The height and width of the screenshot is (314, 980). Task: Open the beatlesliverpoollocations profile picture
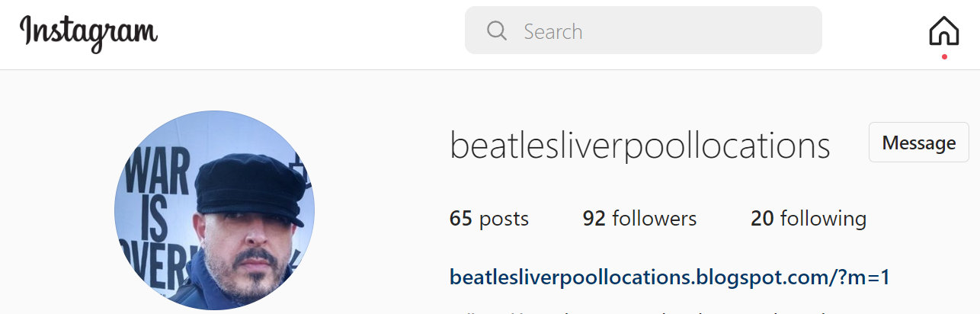point(214,210)
